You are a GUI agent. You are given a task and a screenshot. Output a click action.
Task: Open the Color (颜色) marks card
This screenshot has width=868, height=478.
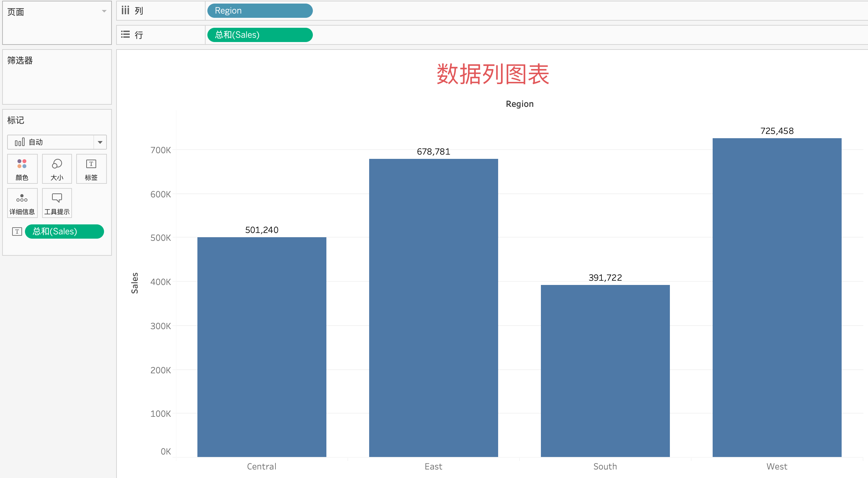[x=22, y=169]
